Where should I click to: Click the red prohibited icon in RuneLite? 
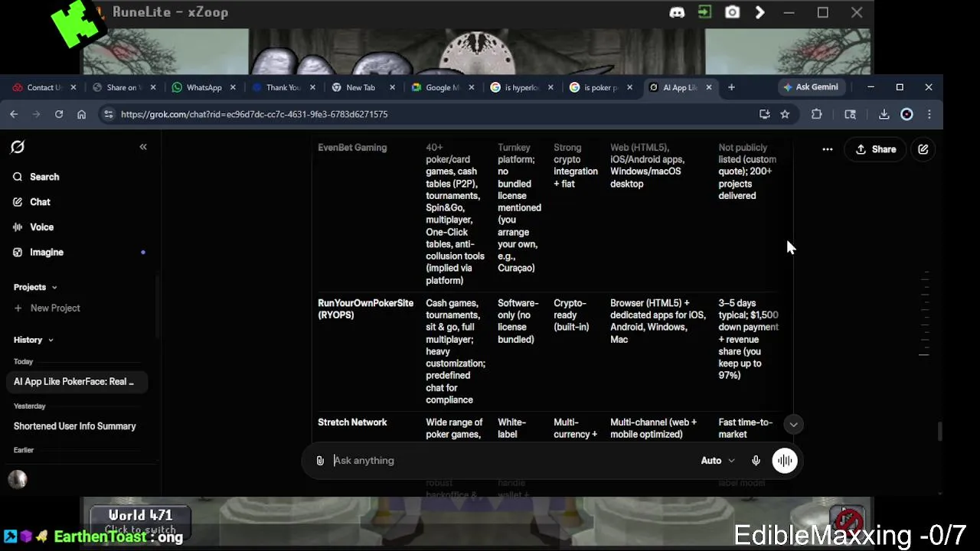point(848,522)
